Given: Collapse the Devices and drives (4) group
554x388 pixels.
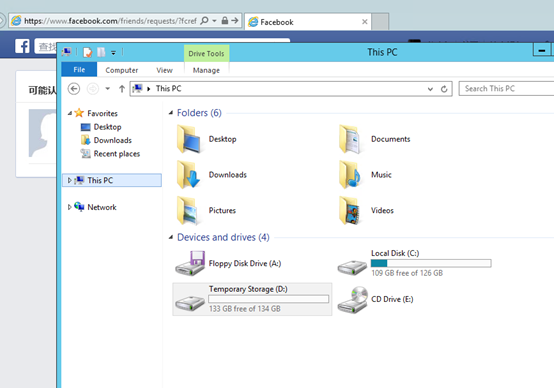Looking at the screenshot, I should [x=171, y=237].
